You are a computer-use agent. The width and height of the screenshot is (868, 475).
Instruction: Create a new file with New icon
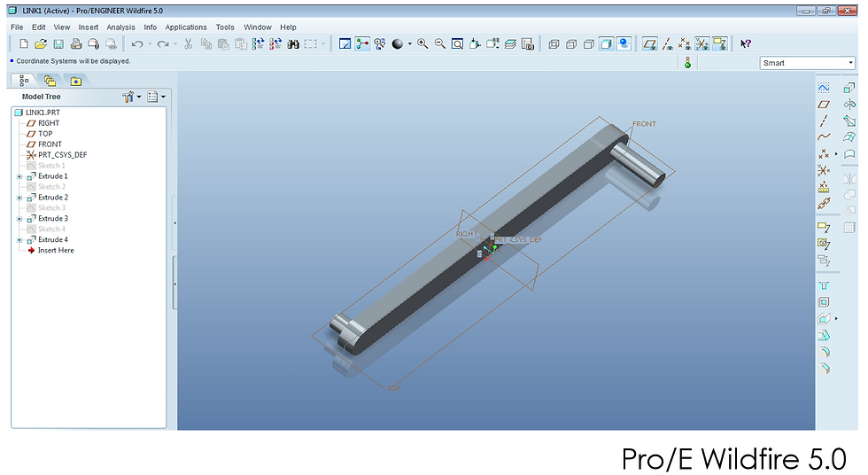click(23, 43)
